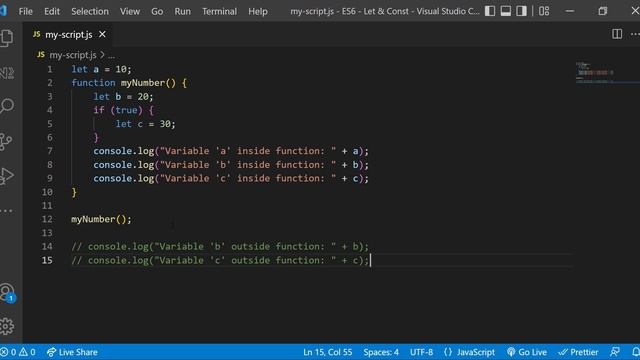Screen dimensions: 640x360
Task: Show errors and warnings count in status bar
Action: click(x=18, y=352)
